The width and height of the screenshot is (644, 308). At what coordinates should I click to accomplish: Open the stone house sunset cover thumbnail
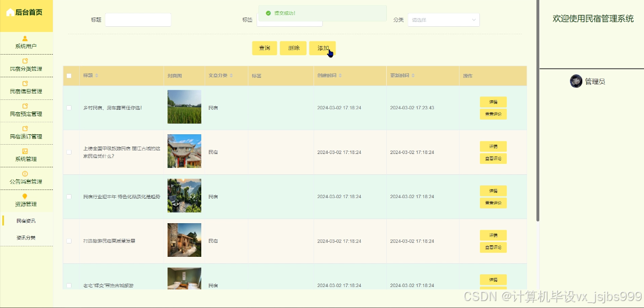[184, 240]
